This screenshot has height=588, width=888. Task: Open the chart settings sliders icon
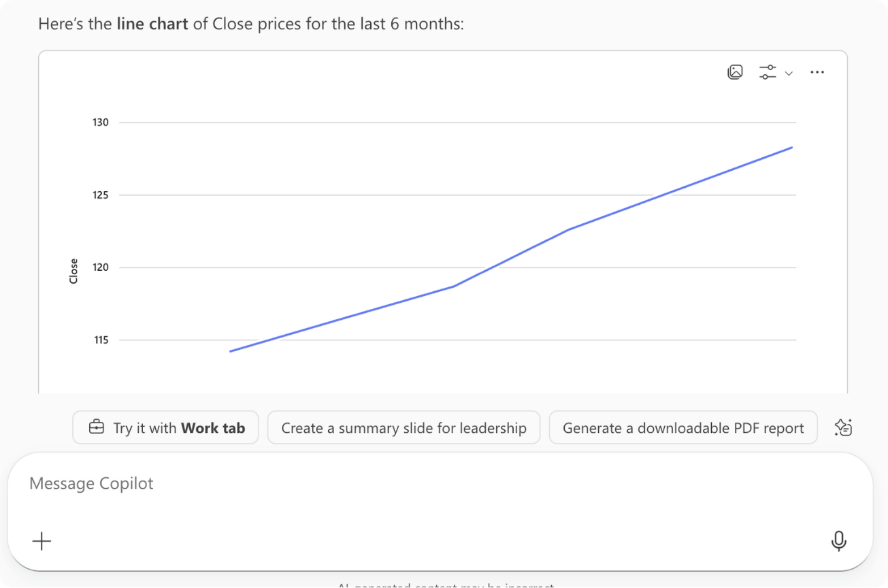[768, 72]
